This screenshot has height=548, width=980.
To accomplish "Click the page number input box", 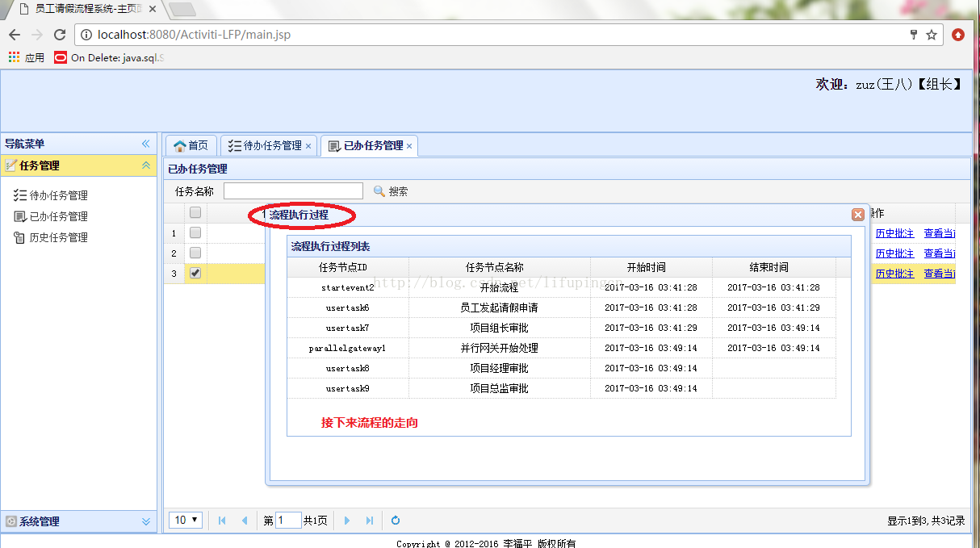I will point(288,521).
